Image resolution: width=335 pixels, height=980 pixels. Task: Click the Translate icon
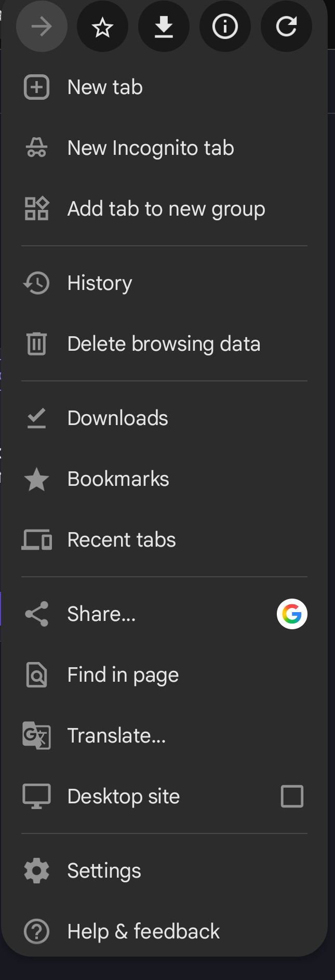(x=36, y=736)
